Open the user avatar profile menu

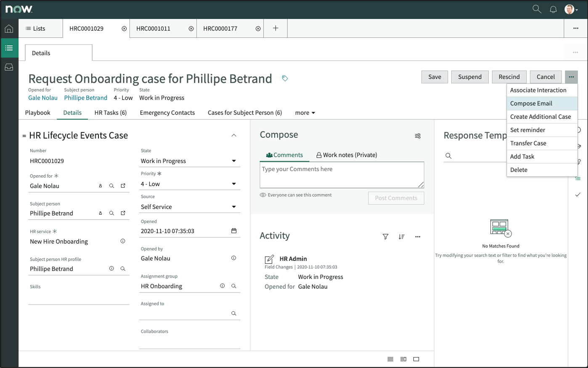[571, 9]
